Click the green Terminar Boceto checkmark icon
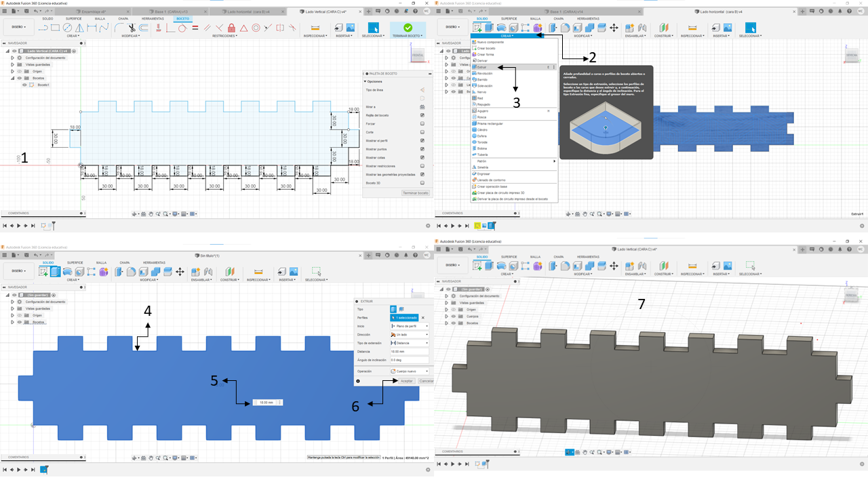Viewport: 868px width, 488px height. 408,27
